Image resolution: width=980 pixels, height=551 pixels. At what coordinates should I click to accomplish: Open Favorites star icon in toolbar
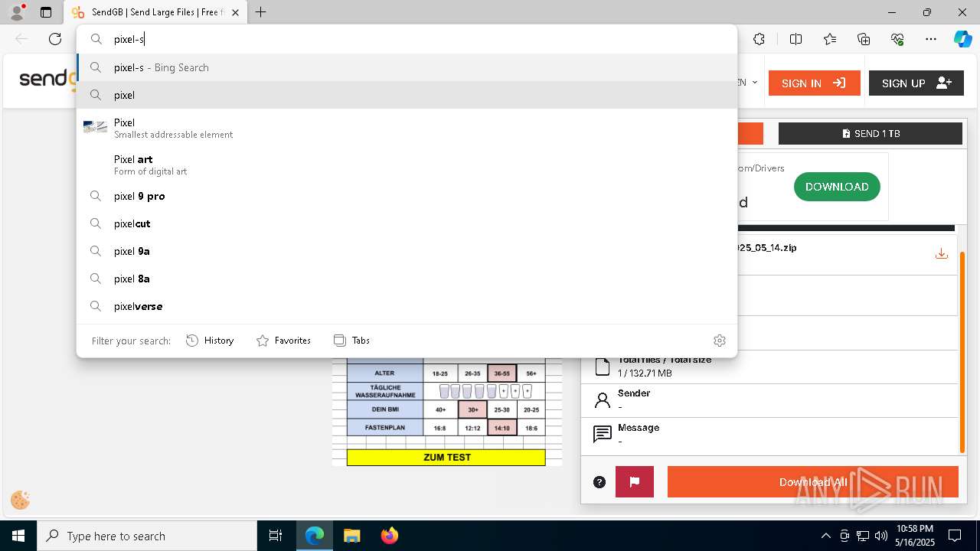(x=830, y=39)
